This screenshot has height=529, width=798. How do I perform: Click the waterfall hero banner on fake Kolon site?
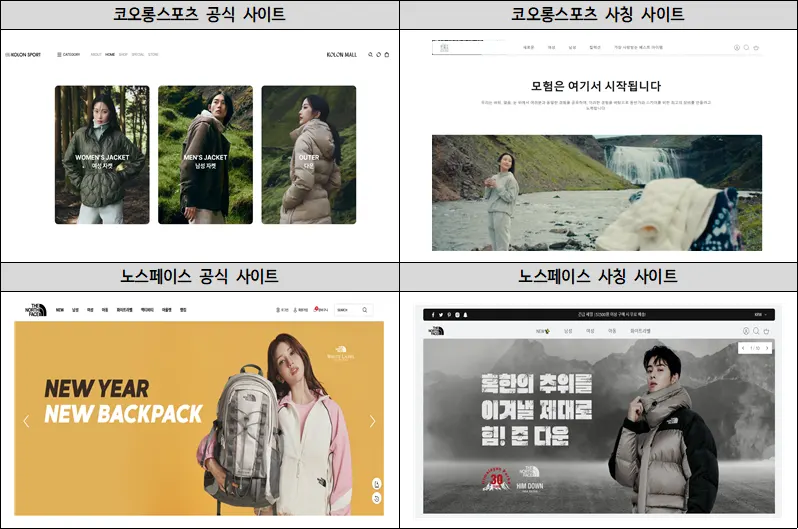pos(597,192)
